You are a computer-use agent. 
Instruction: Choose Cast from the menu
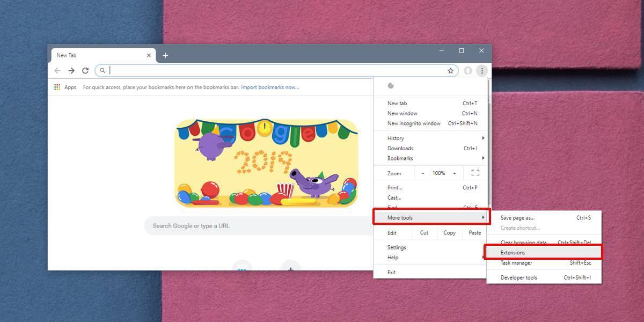431,197
